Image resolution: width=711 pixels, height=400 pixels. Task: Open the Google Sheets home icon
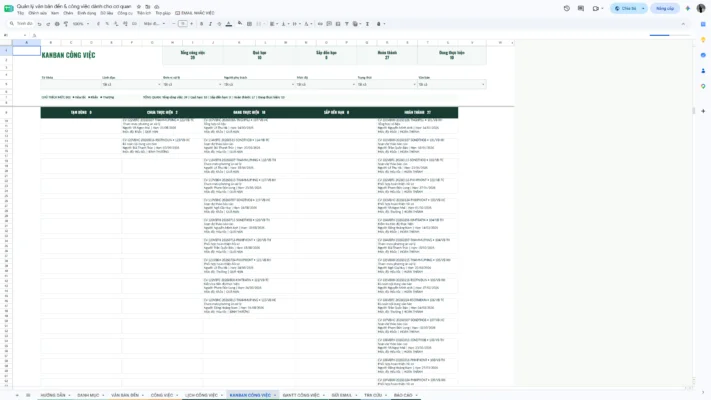9,8
